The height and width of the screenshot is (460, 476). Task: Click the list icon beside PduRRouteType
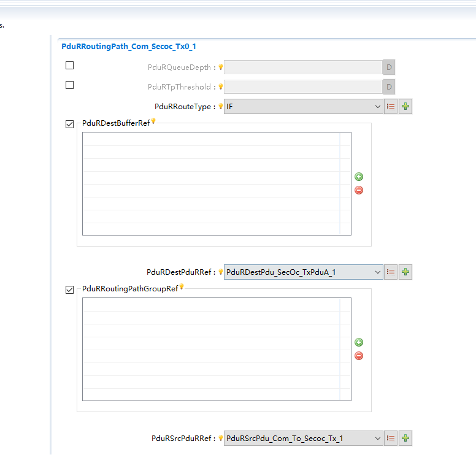pos(391,107)
